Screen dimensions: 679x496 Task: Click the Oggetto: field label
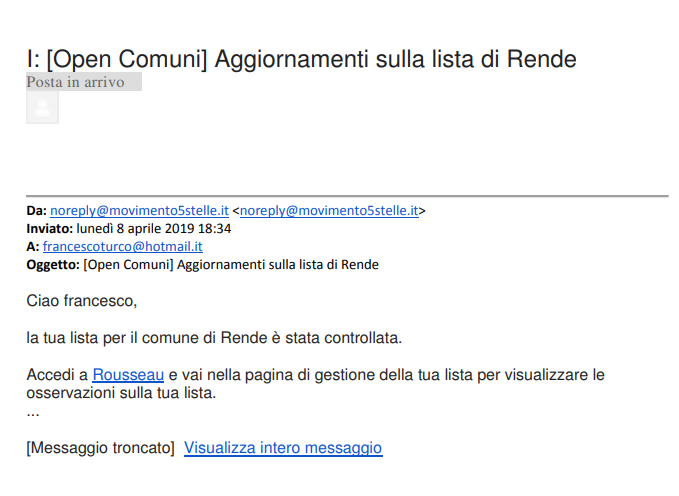point(53,265)
